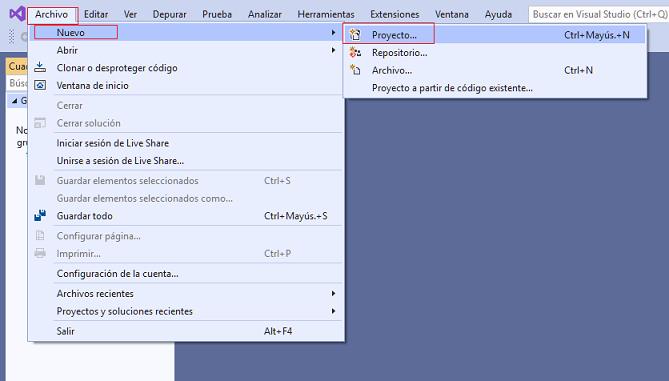Expand the Abrir submenu arrow
This screenshot has height=381, width=669.
tap(333, 50)
